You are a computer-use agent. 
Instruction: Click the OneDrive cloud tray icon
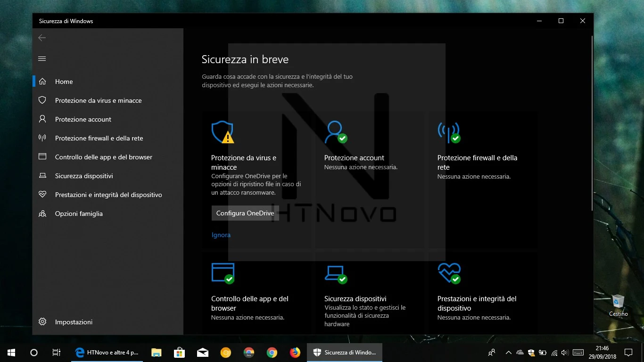click(520, 352)
